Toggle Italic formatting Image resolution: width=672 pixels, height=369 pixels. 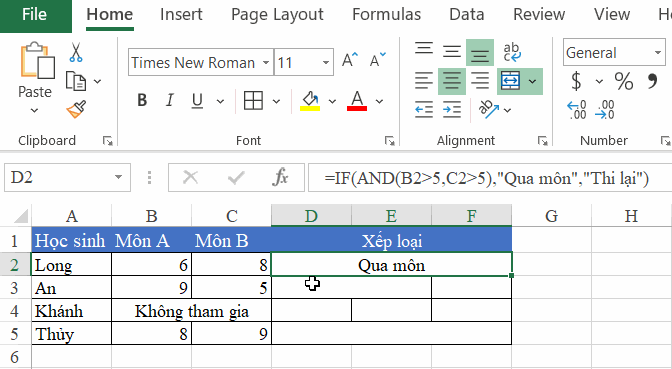point(170,101)
